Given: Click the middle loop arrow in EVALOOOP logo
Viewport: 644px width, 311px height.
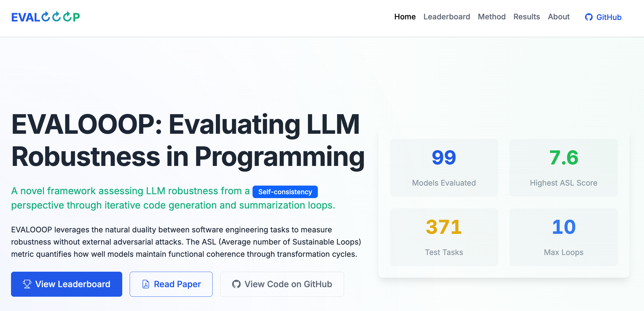Looking at the screenshot, I should [x=56, y=17].
